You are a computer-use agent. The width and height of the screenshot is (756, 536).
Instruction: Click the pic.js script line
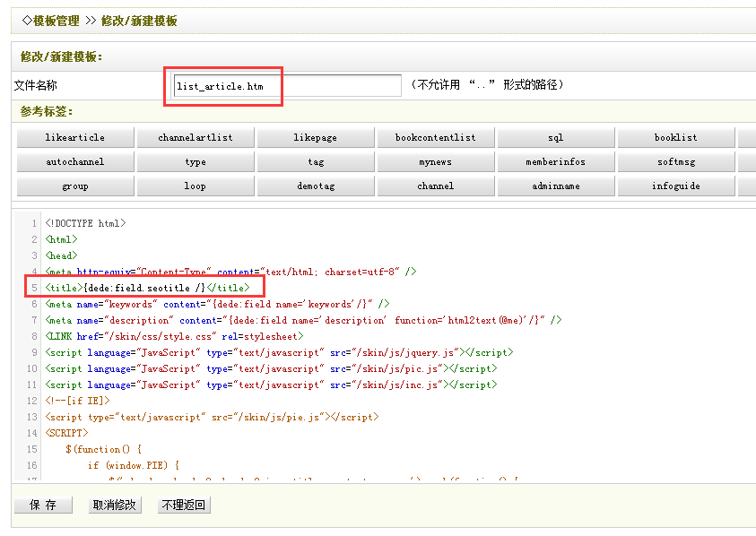click(x=271, y=368)
